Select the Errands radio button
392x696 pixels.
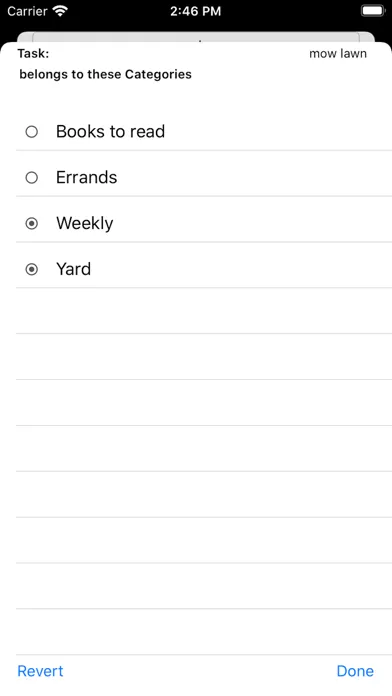coord(32,178)
